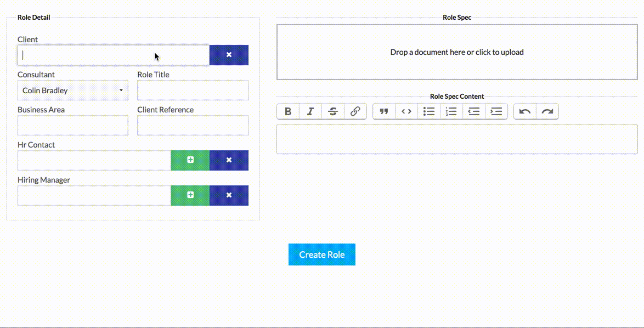Clear the Client field with X button
The width and height of the screenshot is (644, 328).
tap(229, 55)
